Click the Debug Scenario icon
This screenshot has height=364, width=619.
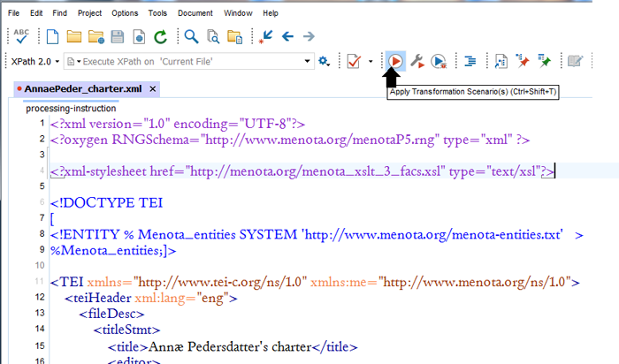coord(439,61)
